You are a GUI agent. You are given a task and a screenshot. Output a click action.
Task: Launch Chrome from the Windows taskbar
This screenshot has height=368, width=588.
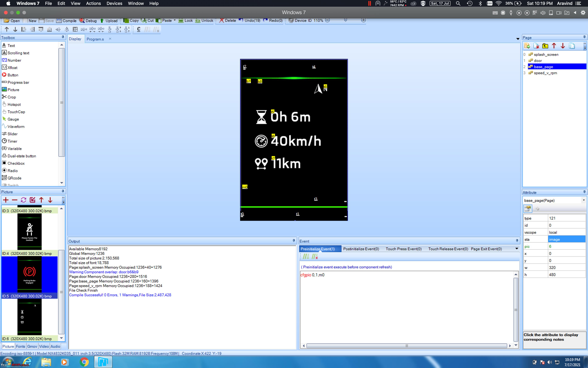pos(84,362)
